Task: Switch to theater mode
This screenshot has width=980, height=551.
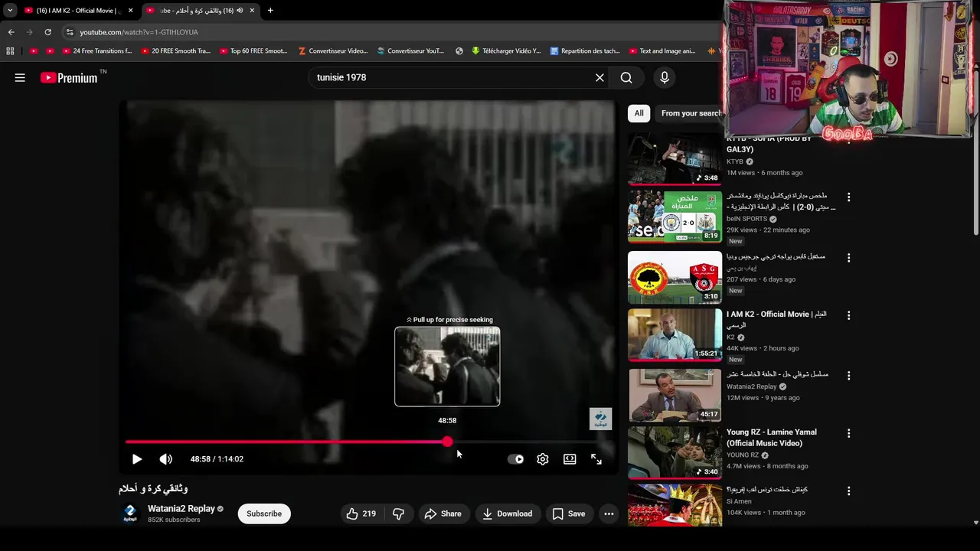Action: click(570, 459)
